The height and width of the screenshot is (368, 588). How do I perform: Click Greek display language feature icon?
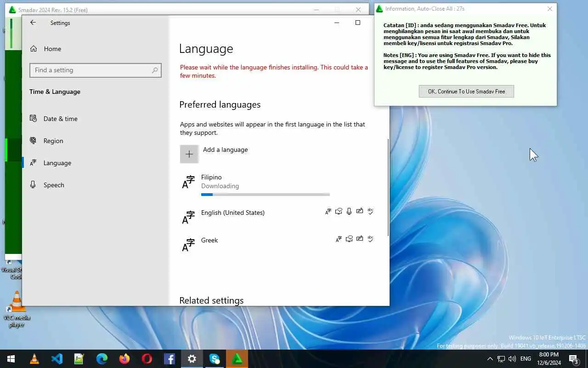click(339, 239)
